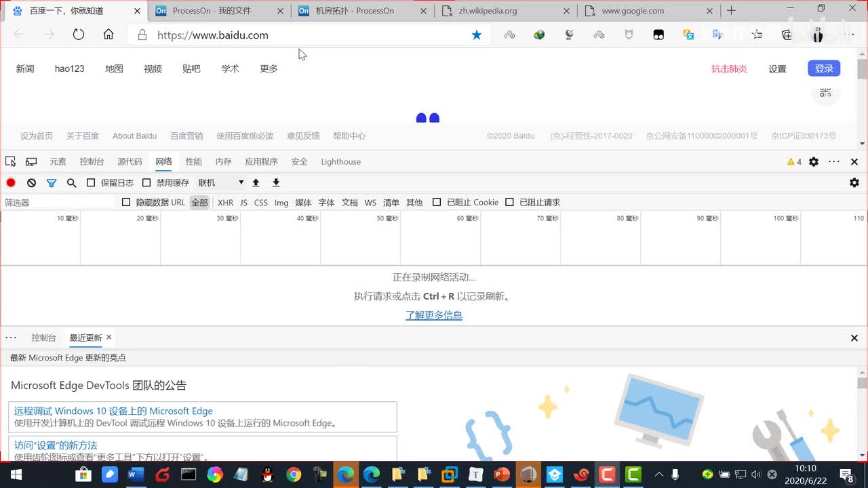Switch to 元素 tab
Image resolution: width=868 pixels, height=488 pixels.
click(x=58, y=161)
